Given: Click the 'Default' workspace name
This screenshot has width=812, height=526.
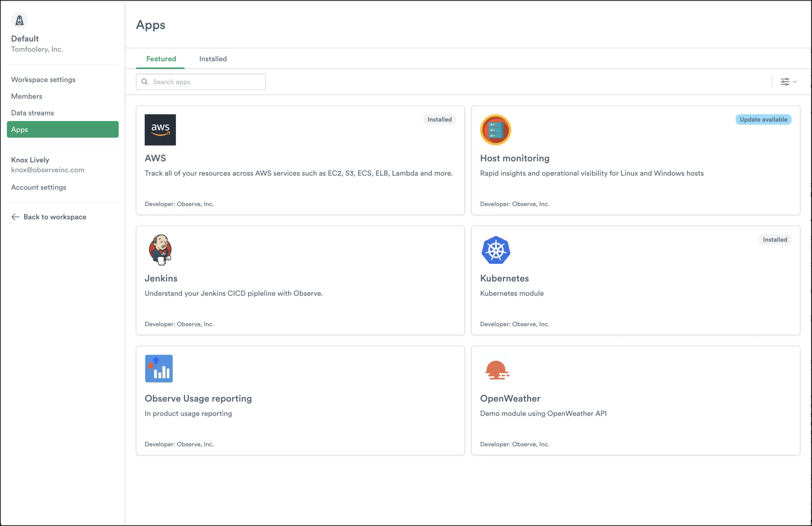Looking at the screenshot, I should 25,39.
